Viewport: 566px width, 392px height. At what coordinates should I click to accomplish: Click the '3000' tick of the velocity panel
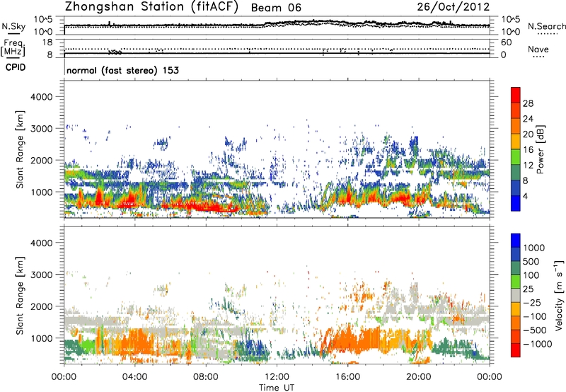41,275
